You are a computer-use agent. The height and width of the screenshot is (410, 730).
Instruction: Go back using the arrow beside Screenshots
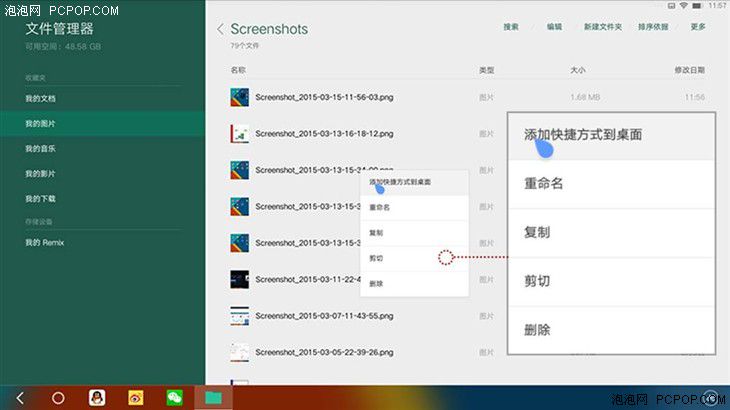click(x=220, y=29)
